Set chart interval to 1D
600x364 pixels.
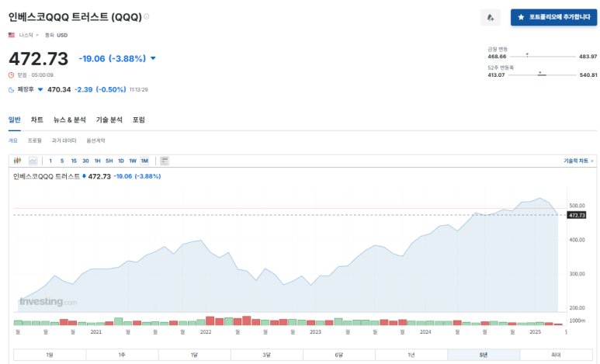(x=121, y=161)
